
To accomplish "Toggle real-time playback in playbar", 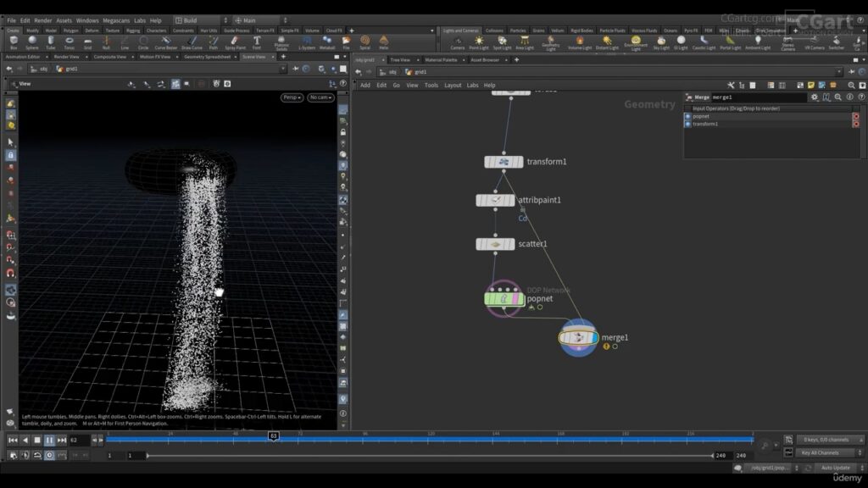I will point(49,455).
